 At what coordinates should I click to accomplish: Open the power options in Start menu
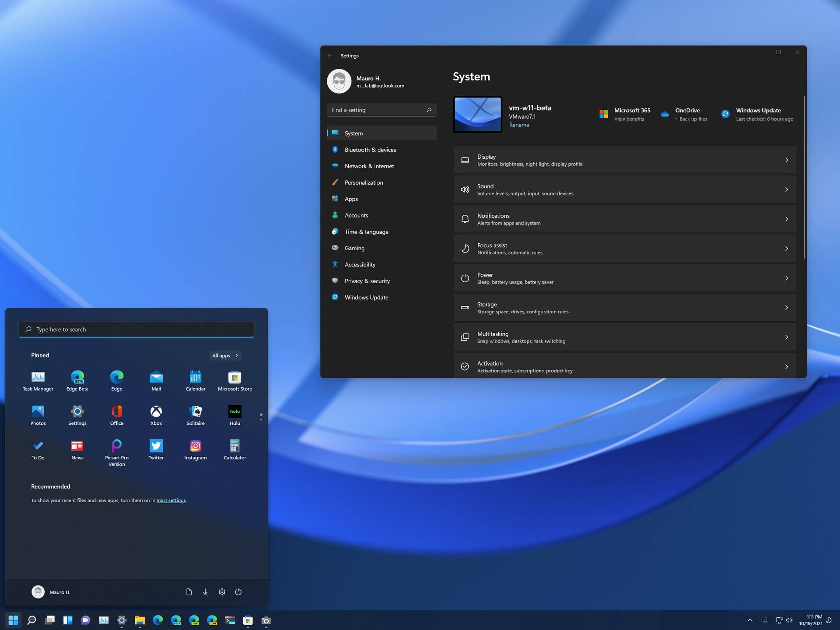click(x=238, y=591)
